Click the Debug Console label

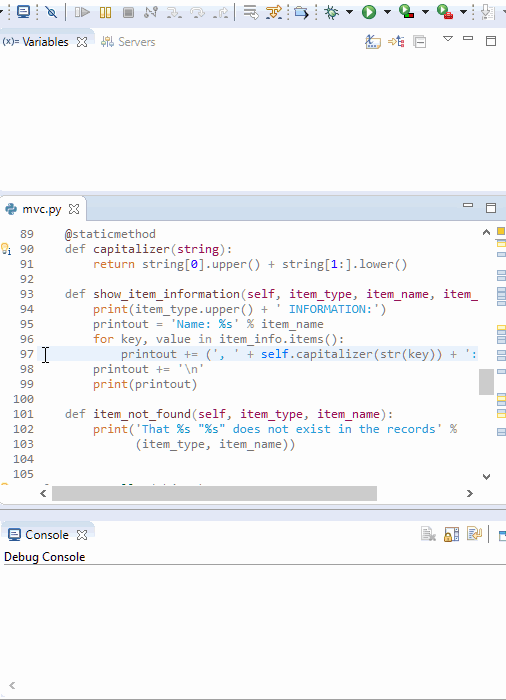coord(45,557)
